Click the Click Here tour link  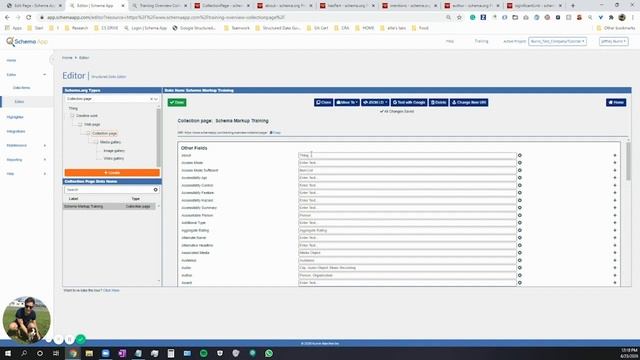click(111, 290)
